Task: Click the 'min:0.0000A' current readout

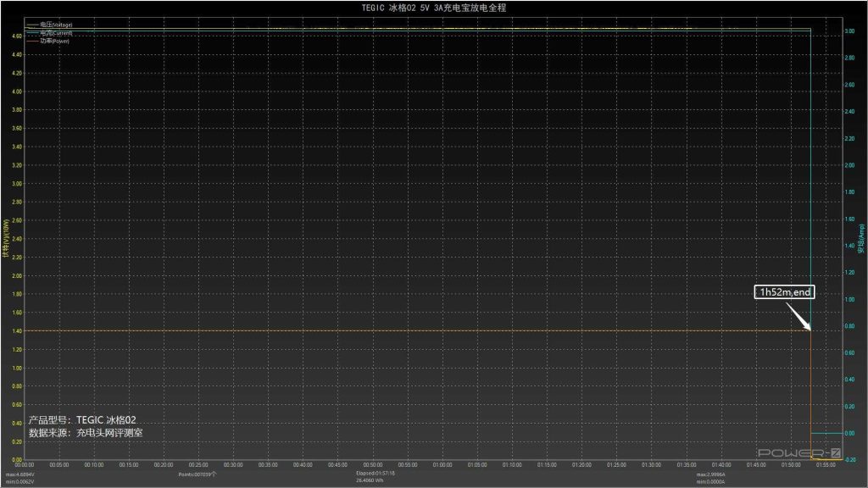Action: [711, 482]
